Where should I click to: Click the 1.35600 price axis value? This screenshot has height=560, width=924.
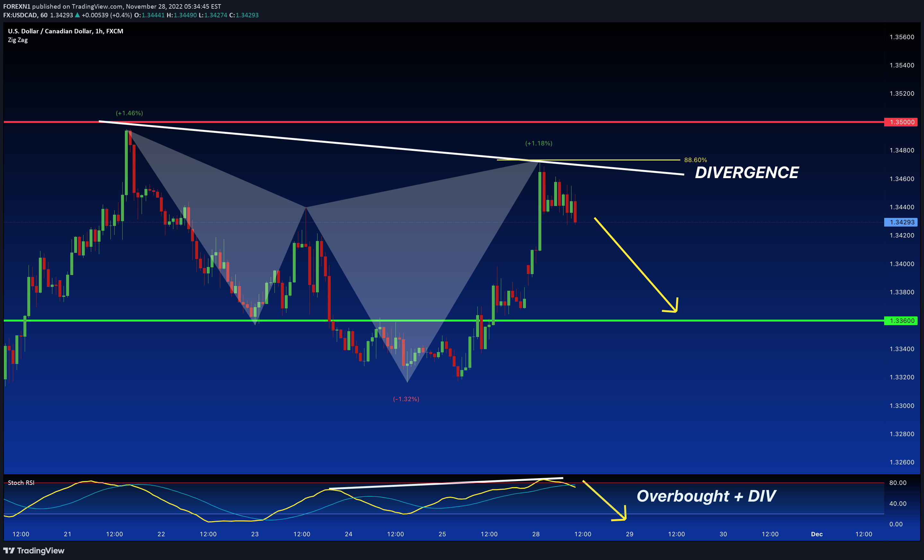coord(902,37)
